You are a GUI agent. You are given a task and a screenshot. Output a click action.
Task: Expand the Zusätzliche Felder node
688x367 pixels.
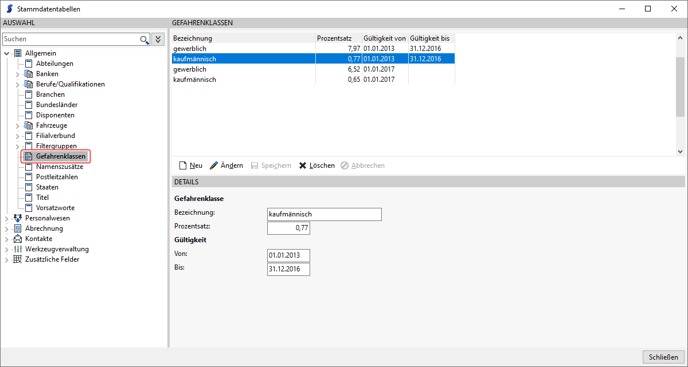pyautogui.click(x=7, y=259)
